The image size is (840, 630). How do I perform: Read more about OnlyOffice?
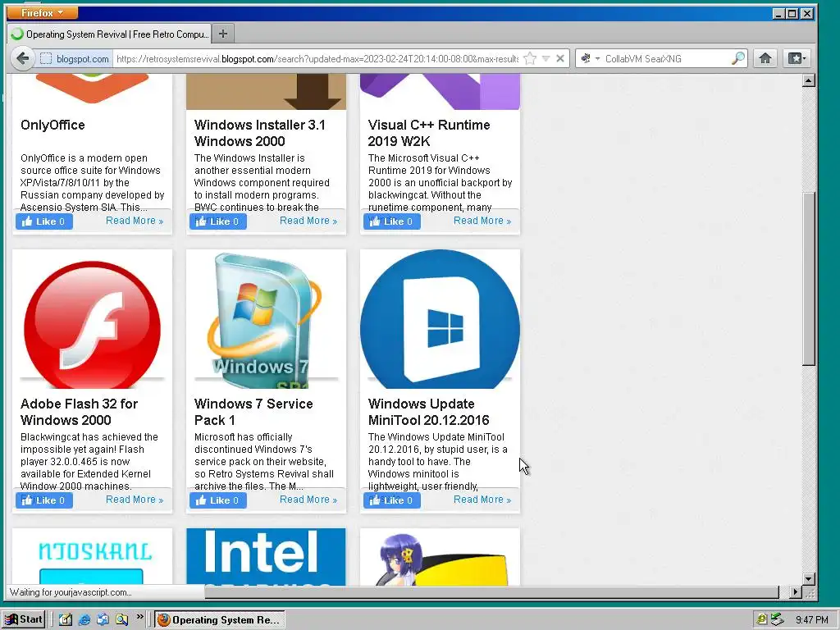tap(135, 221)
